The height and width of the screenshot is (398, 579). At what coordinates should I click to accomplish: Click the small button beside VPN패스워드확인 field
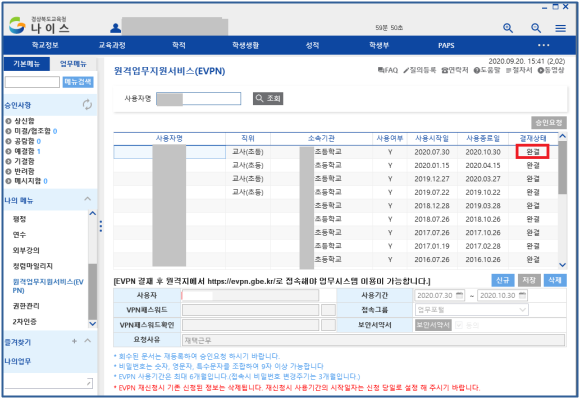pos(328,325)
